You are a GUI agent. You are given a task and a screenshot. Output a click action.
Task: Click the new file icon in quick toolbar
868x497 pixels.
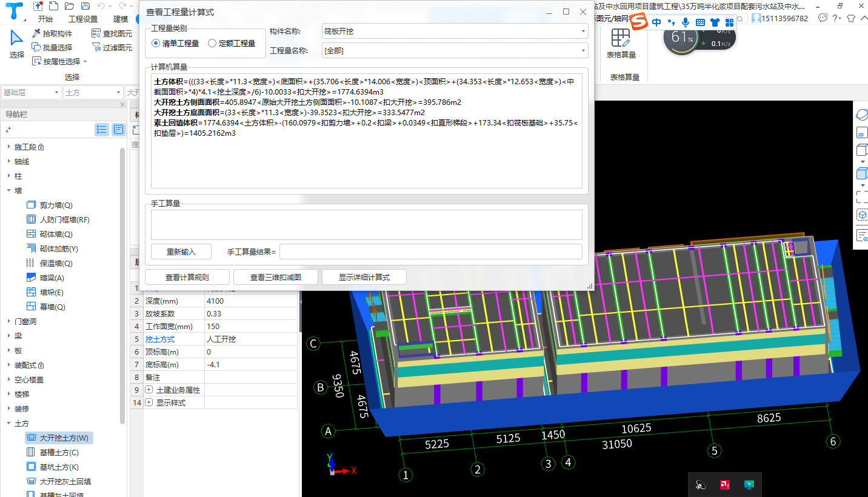pos(54,6)
